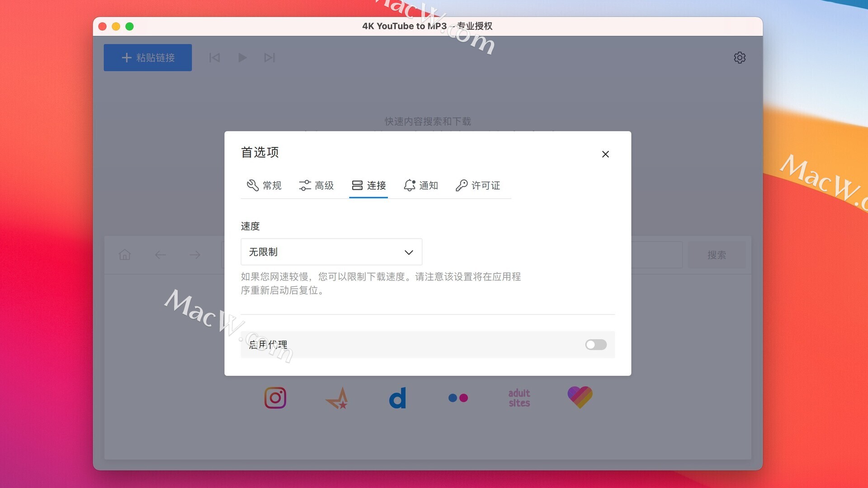868x488 pixels.
Task: Open the 速度 speed dropdown showing 无限制
Action: click(331, 252)
